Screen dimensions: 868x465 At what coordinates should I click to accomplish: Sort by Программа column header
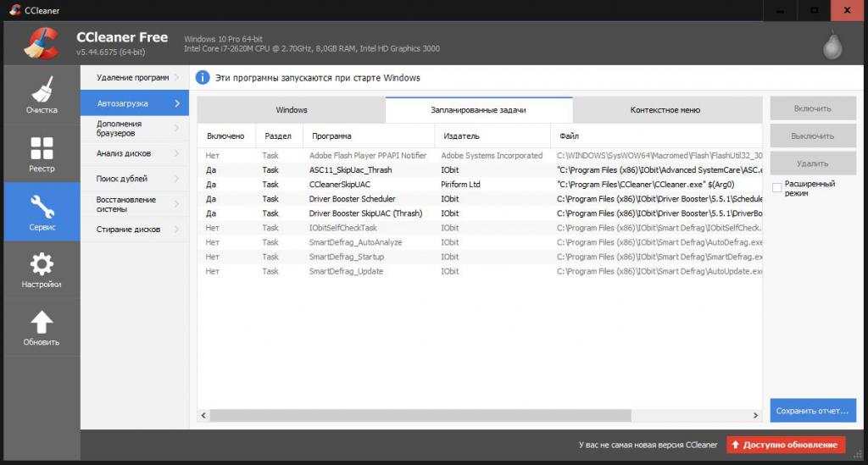pos(369,136)
